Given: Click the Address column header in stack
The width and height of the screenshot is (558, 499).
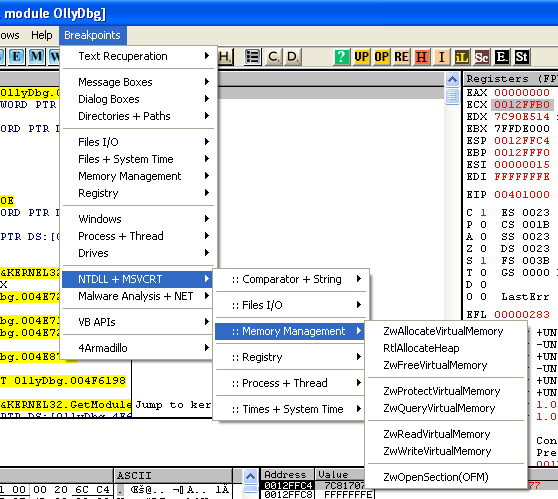Looking at the screenshot, I should [x=288, y=475].
